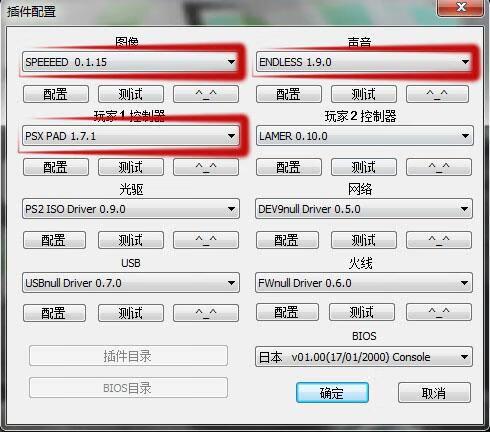490x432 pixels.
Task: Click 配置 under 玩家 1 控制器
Action: pyautogui.click(x=56, y=167)
